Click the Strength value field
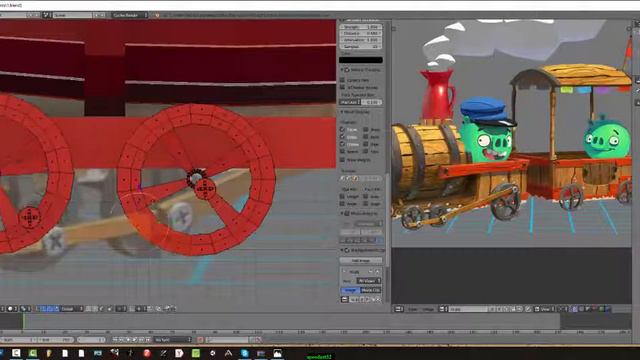This screenshot has width=640, height=360. pos(361,27)
